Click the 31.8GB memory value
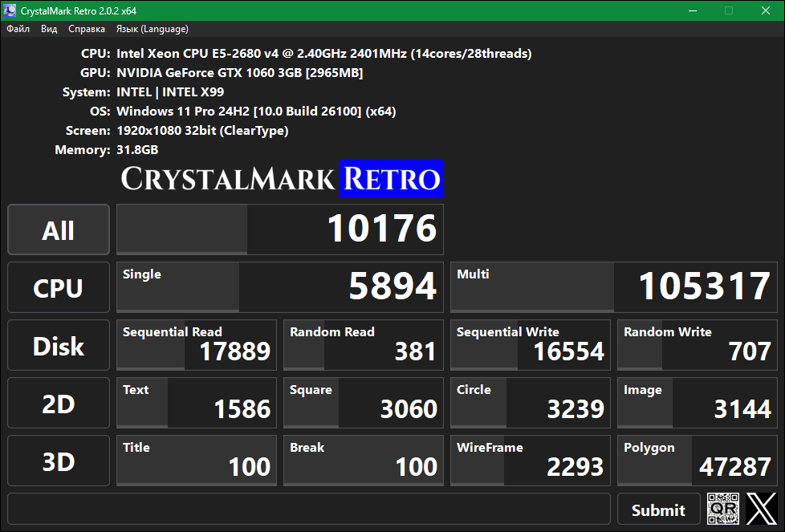The width and height of the screenshot is (785, 532). coord(137,150)
